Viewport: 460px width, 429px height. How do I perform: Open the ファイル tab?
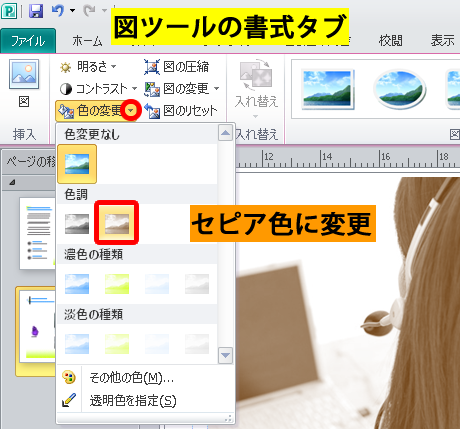click(28, 41)
